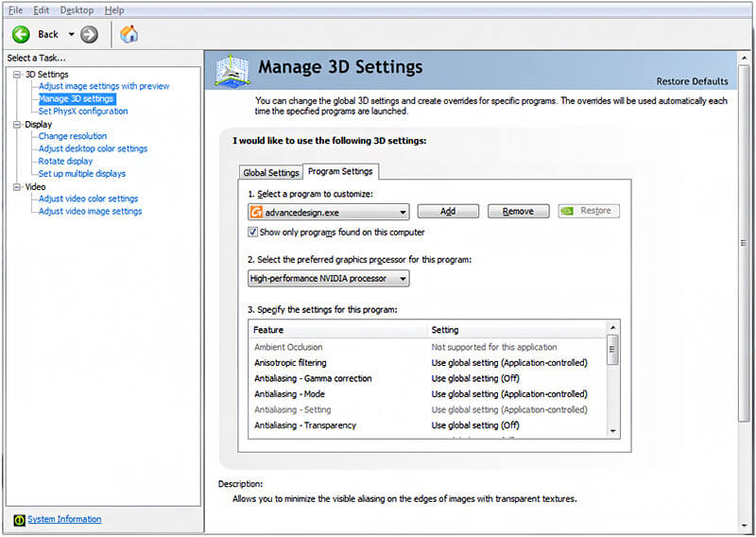Open Adjust video image settings
The height and width of the screenshot is (537, 756).
[90, 212]
